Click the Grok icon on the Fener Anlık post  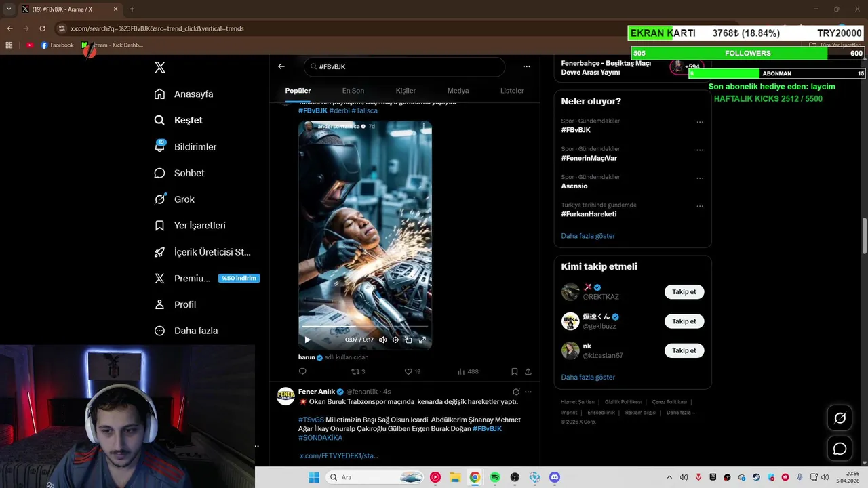pos(516,392)
